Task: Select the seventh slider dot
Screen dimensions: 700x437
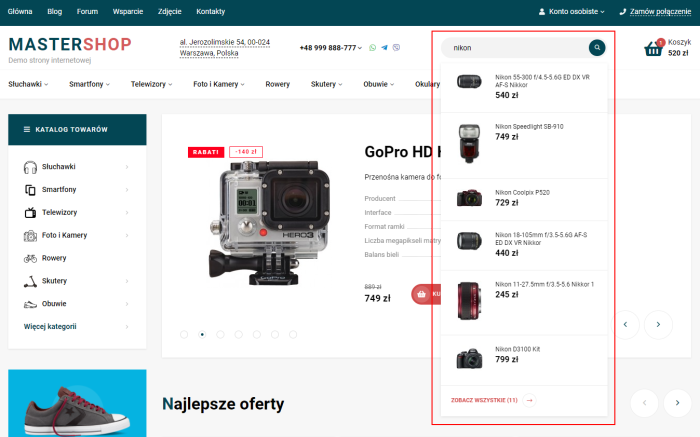Action: pos(293,334)
